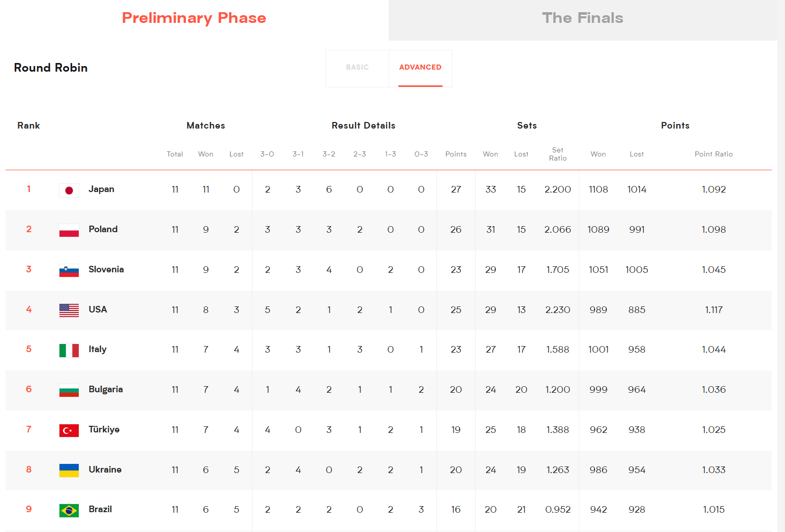This screenshot has height=532, width=785.
Task: Click the Brazil flag icon
Action: 69,510
